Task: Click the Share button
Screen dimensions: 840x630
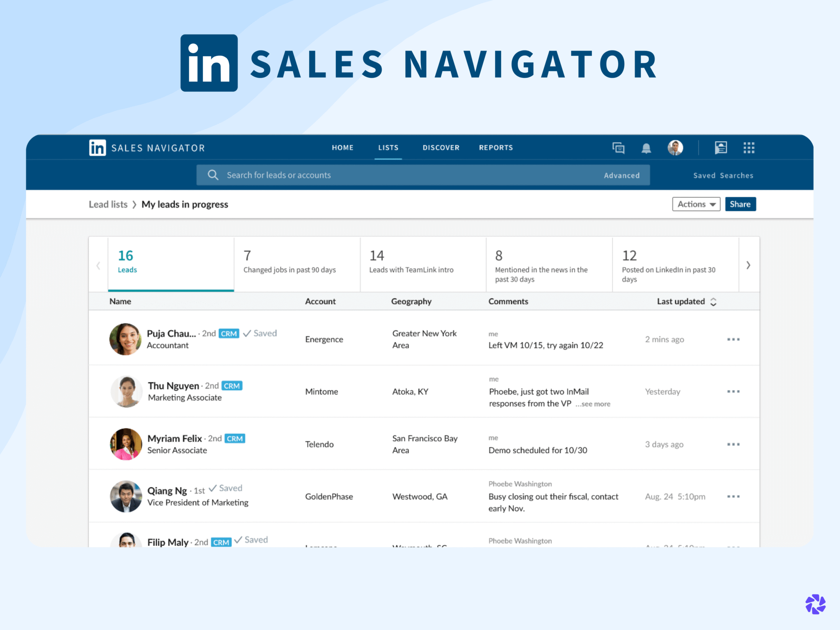Action: click(x=740, y=204)
